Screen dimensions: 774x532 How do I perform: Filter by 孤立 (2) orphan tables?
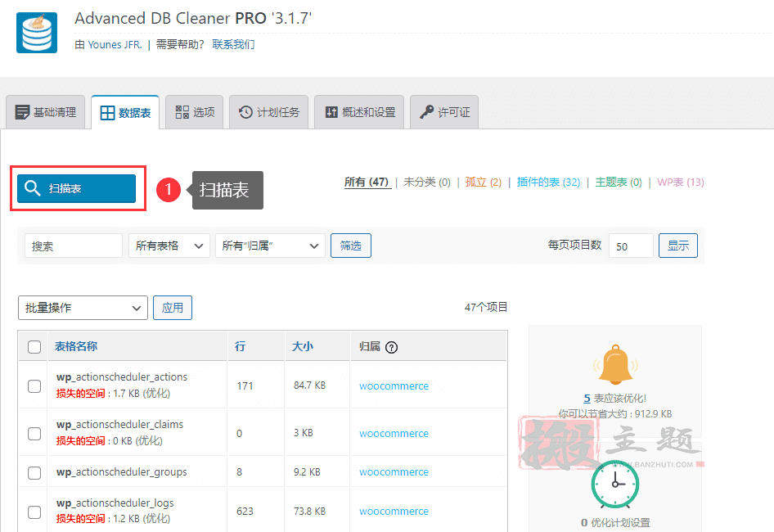[x=484, y=182]
